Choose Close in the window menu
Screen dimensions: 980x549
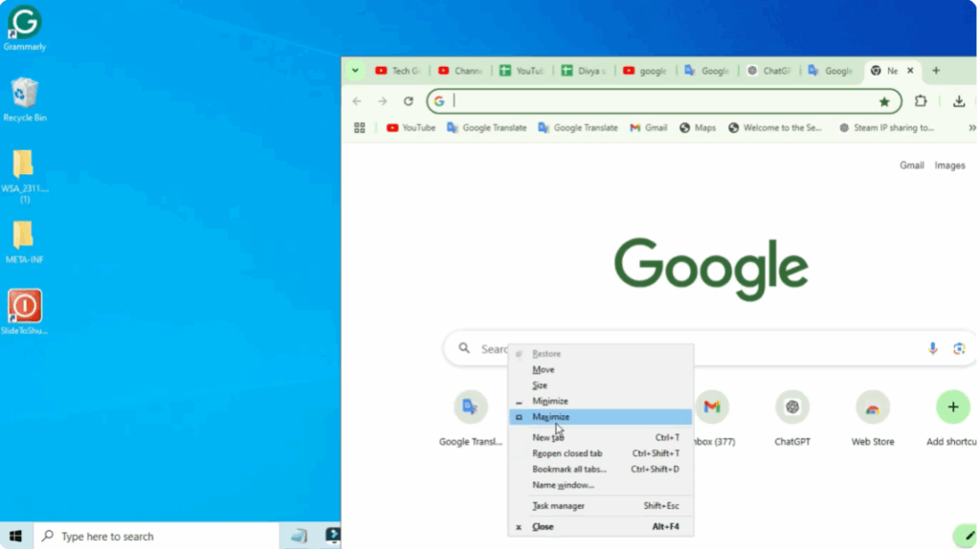click(x=600, y=526)
